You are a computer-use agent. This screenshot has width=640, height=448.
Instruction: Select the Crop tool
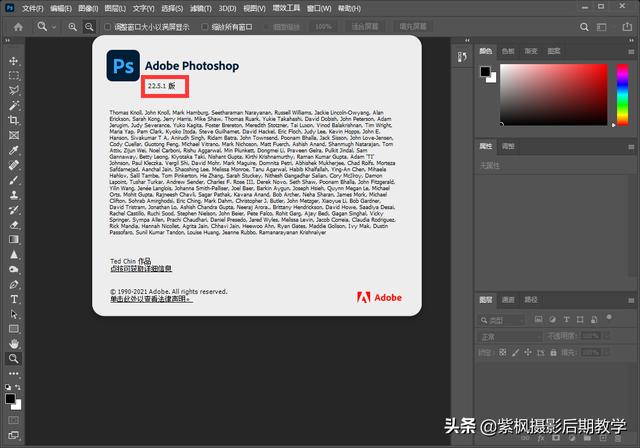pyautogui.click(x=13, y=120)
